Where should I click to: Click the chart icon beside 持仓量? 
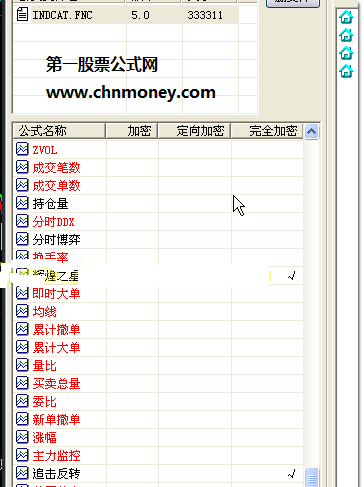tap(22, 203)
